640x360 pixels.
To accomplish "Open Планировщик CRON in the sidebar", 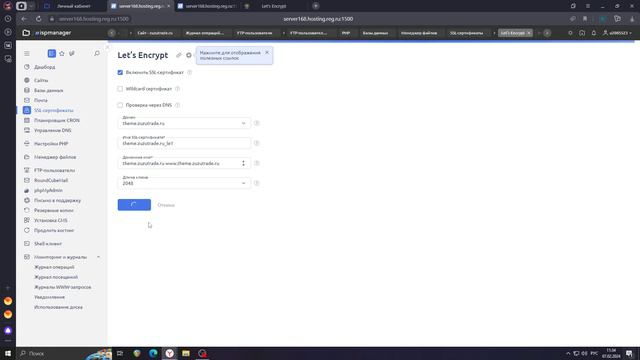I will [56, 120].
